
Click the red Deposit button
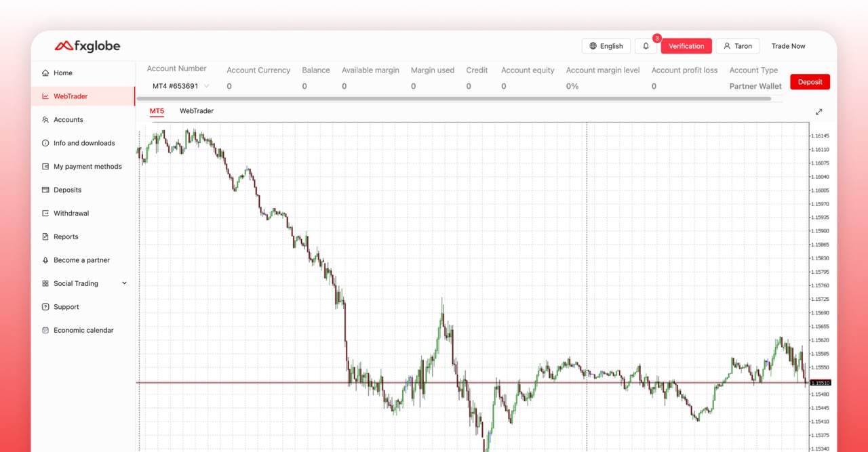(x=810, y=82)
